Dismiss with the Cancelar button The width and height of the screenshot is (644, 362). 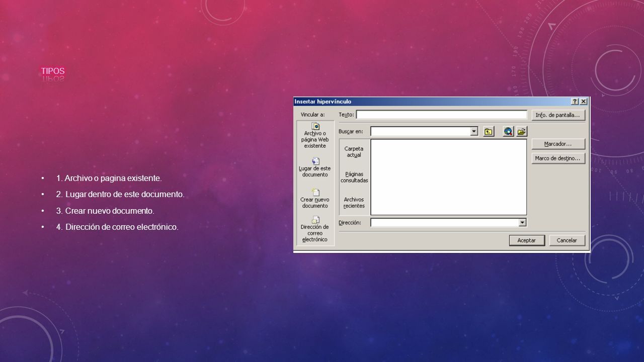[567, 240]
